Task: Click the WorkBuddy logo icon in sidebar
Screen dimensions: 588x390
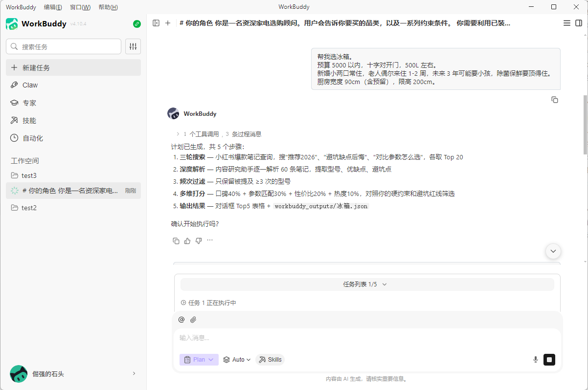Action: coord(12,24)
